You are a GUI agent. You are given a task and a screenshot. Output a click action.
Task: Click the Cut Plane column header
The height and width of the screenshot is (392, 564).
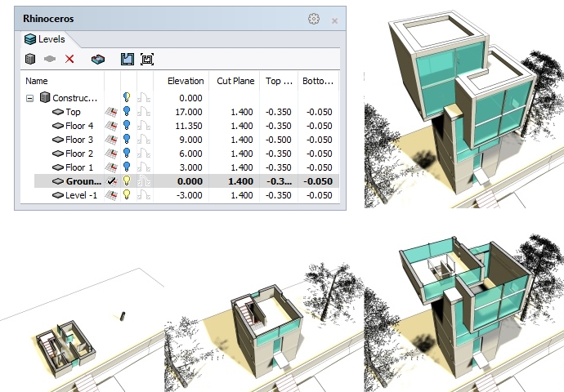click(235, 81)
